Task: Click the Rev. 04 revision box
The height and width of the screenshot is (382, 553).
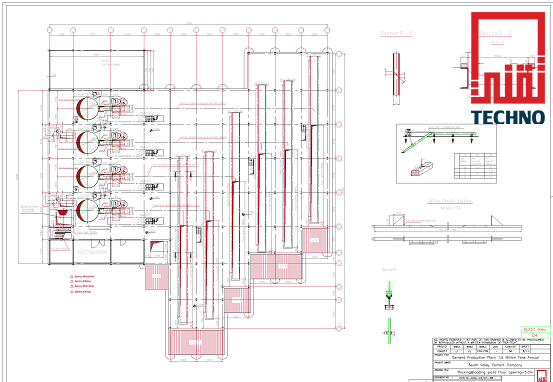Action: tap(535, 332)
